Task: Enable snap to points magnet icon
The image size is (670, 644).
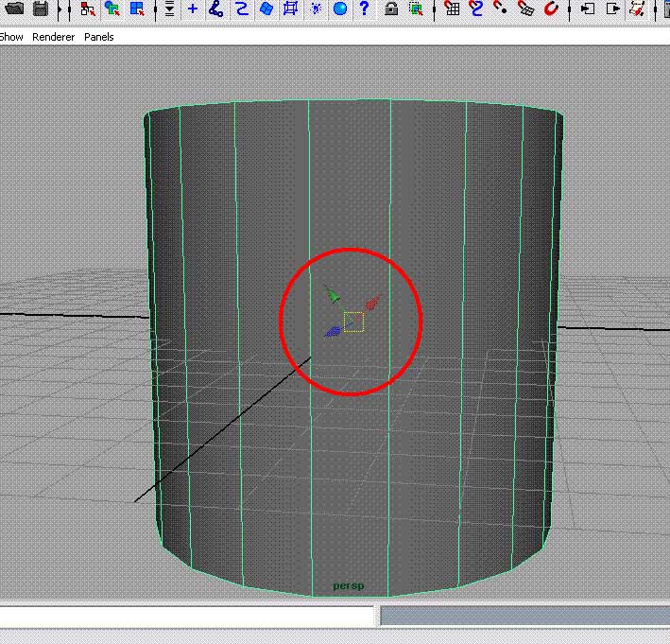Action: [501, 9]
